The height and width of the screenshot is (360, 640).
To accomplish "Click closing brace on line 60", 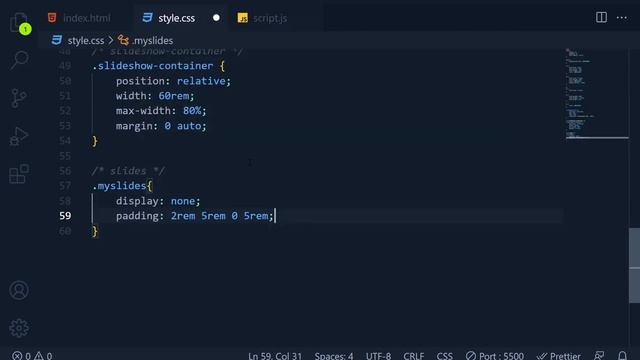I will (x=95, y=231).
